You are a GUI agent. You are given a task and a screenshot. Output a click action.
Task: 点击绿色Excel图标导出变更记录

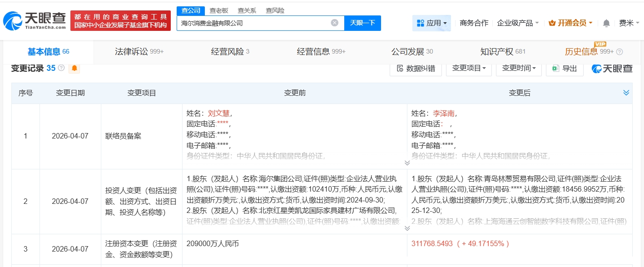pos(556,68)
